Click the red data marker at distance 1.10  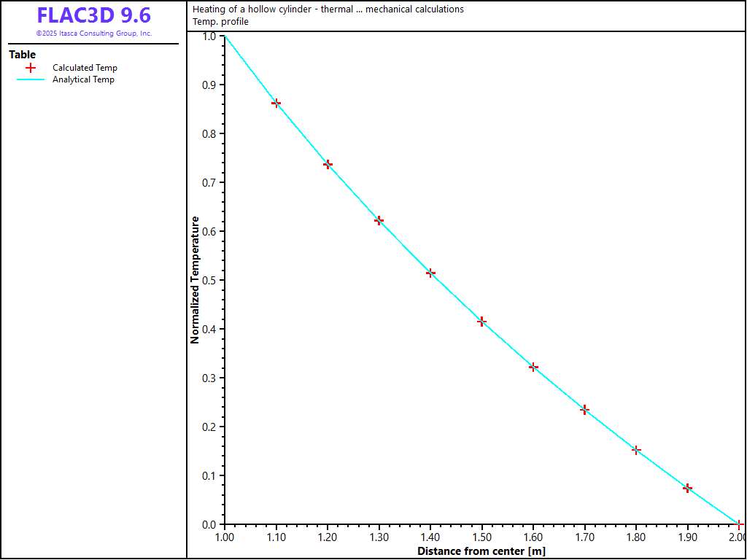pos(276,103)
